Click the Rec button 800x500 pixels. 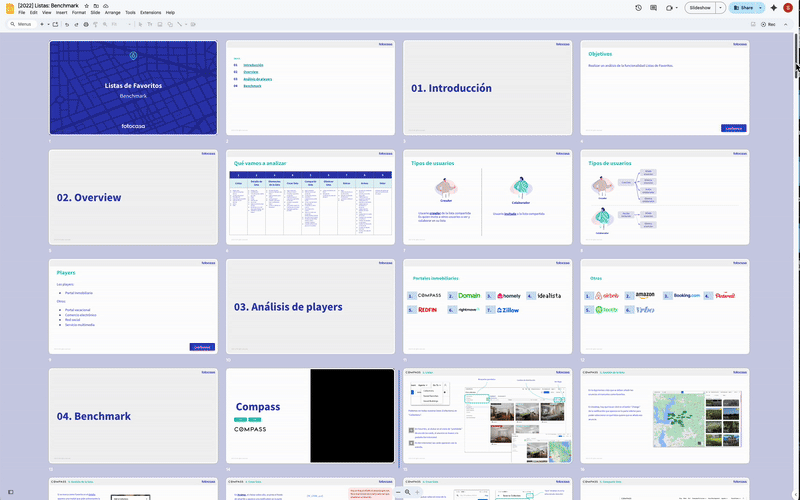[768, 23]
